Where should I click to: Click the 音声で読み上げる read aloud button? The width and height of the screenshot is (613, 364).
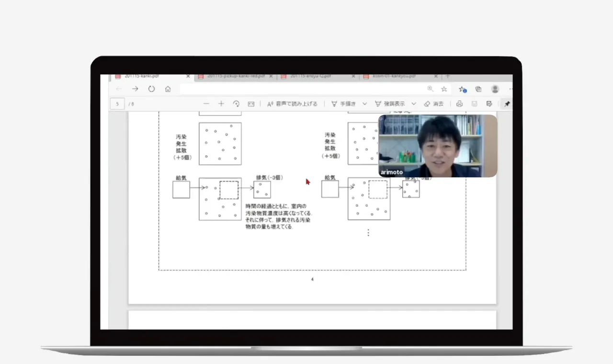pos(292,104)
